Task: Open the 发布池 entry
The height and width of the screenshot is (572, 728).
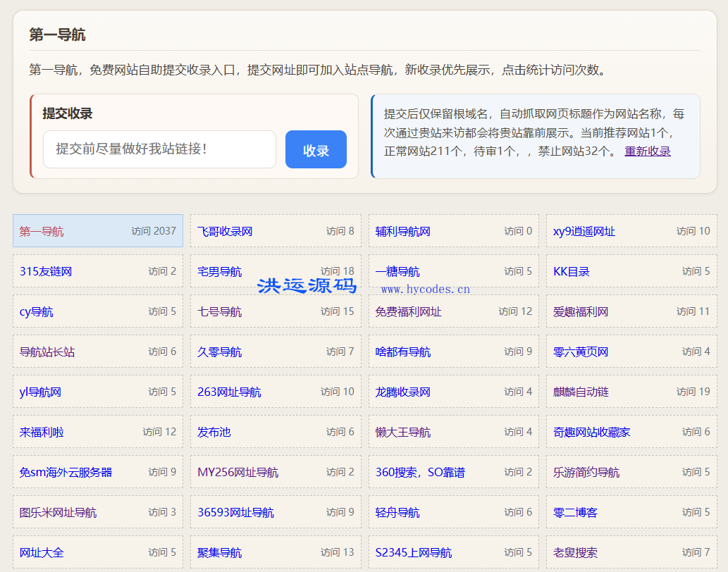Action: coord(214,432)
